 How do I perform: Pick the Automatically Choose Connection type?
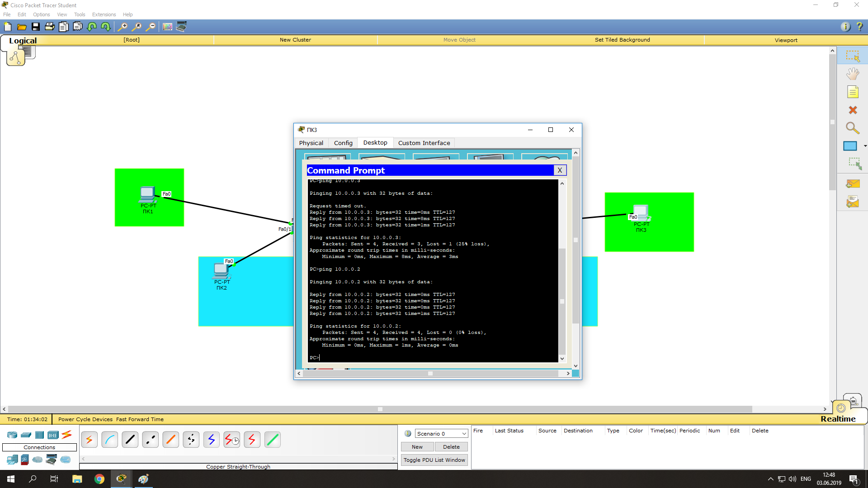point(90,439)
